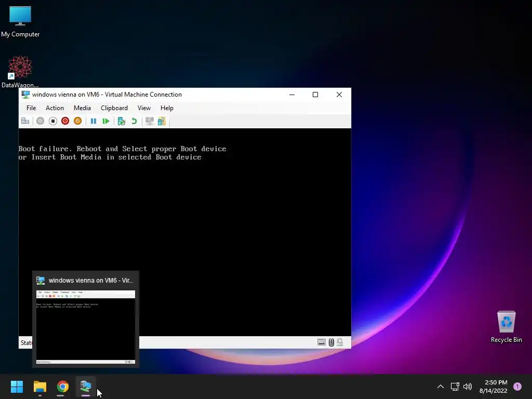Click the basic session mode icon
Image resolution: width=532 pixels, height=399 pixels.
tap(149, 121)
